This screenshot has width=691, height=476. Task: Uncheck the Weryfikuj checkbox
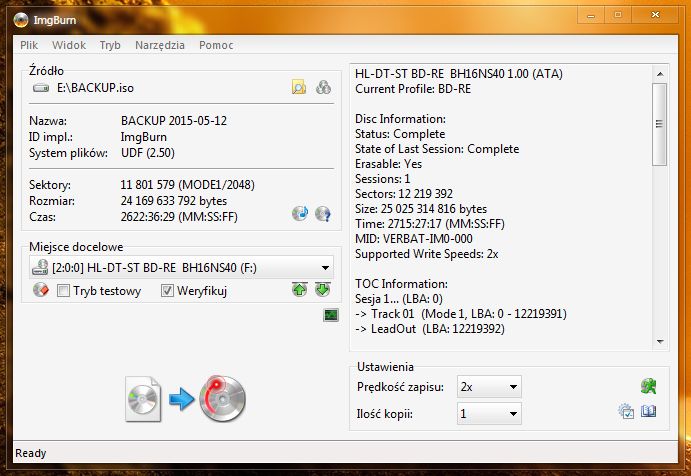pyautogui.click(x=167, y=290)
